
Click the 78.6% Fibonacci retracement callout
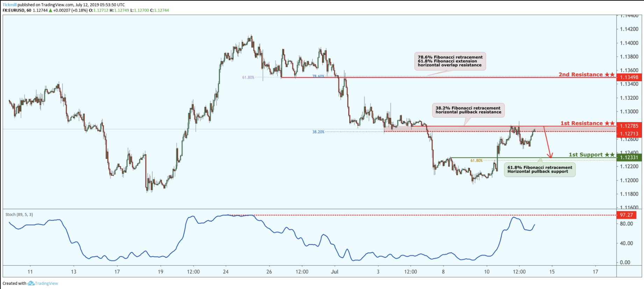click(450, 61)
